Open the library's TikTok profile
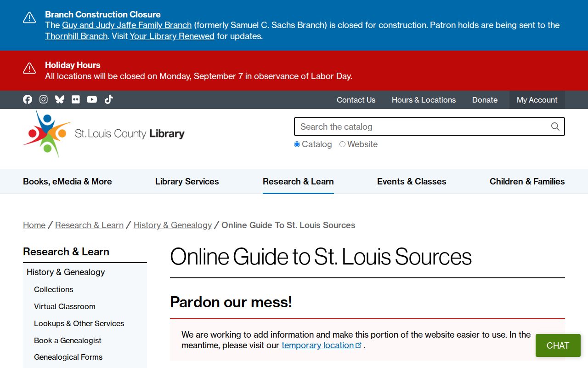Screen dimensions: 588x368 tap(108, 99)
